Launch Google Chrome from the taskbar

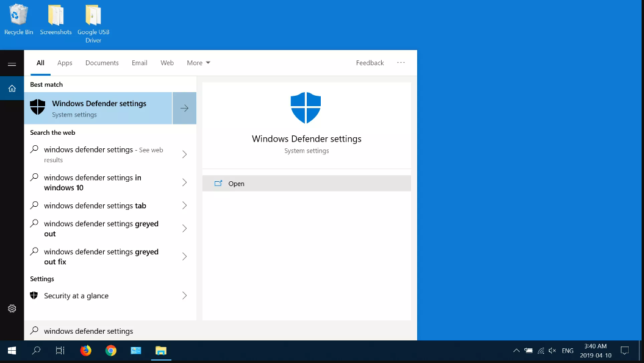pos(110,351)
